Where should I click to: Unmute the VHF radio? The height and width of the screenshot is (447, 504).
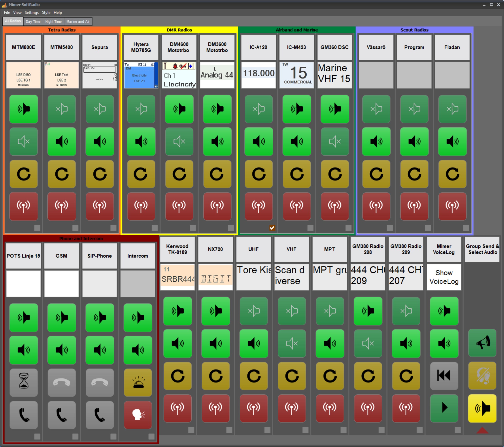(x=292, y=343)
